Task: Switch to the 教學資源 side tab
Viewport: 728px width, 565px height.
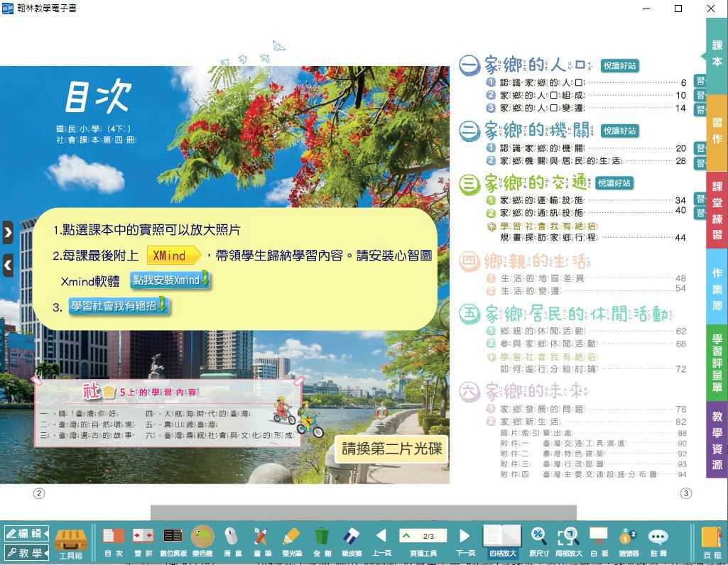Action: tap(717, 440)
